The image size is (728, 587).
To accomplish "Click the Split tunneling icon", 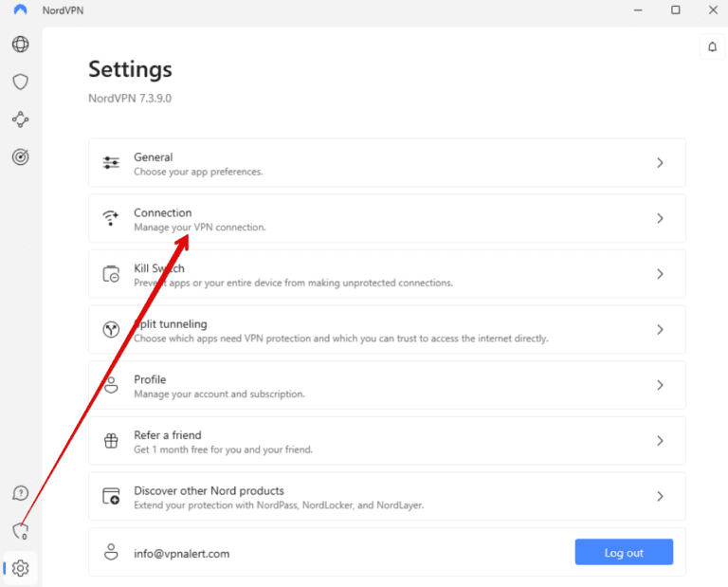I will [x=111, y=330].
